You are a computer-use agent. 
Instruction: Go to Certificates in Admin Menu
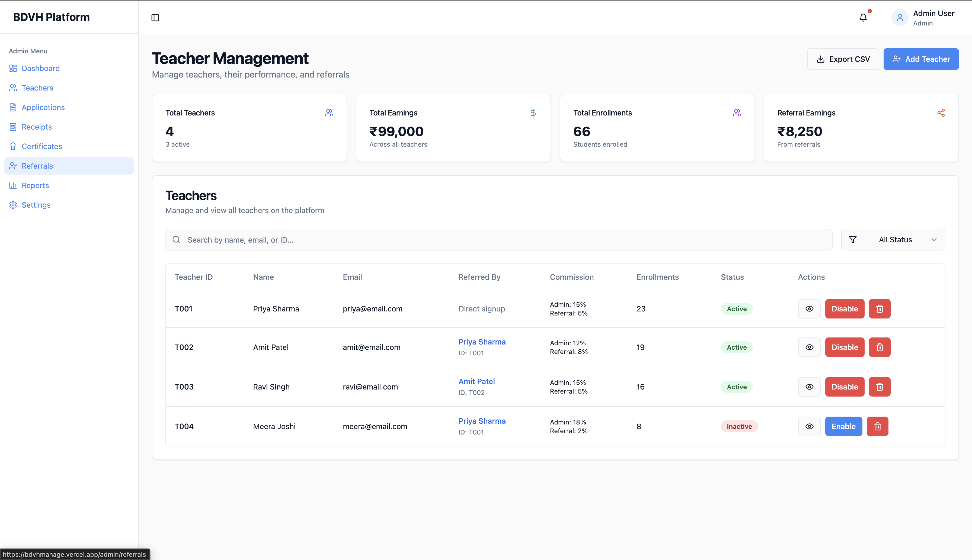(41, 147)
